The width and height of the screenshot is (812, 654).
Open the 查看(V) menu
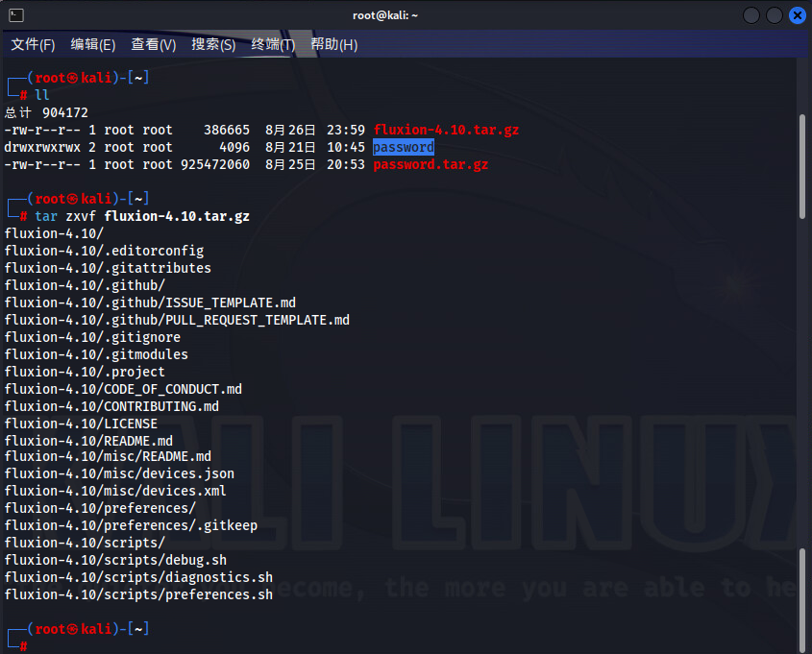click(154, 44)
